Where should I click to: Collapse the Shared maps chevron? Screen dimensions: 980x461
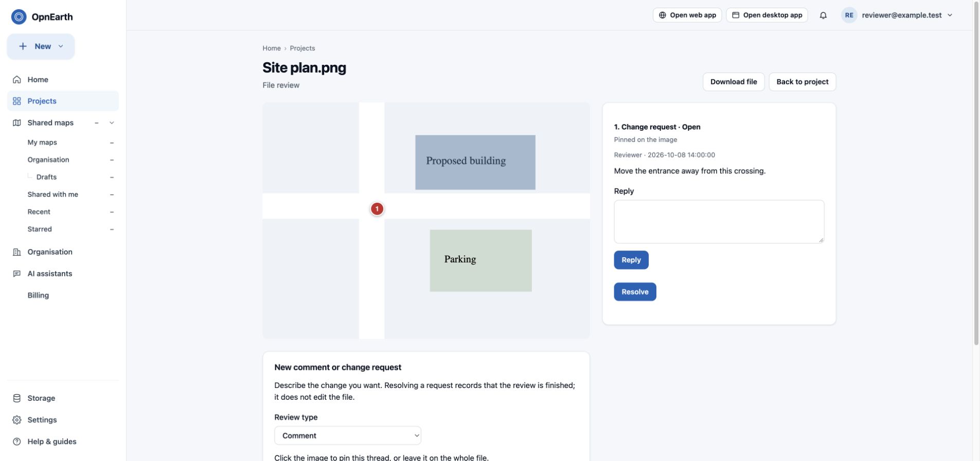pos(112,123)
